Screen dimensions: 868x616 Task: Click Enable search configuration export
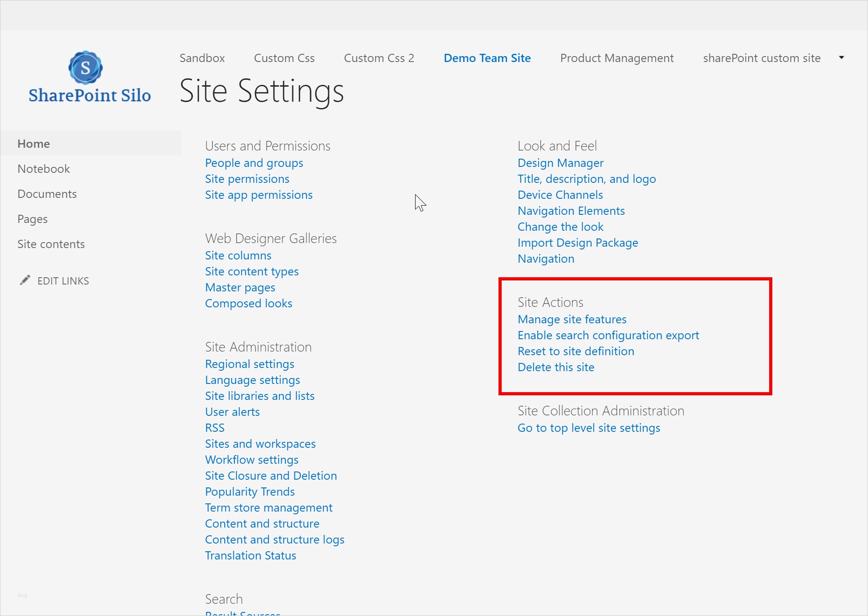(x=608, y=335)
